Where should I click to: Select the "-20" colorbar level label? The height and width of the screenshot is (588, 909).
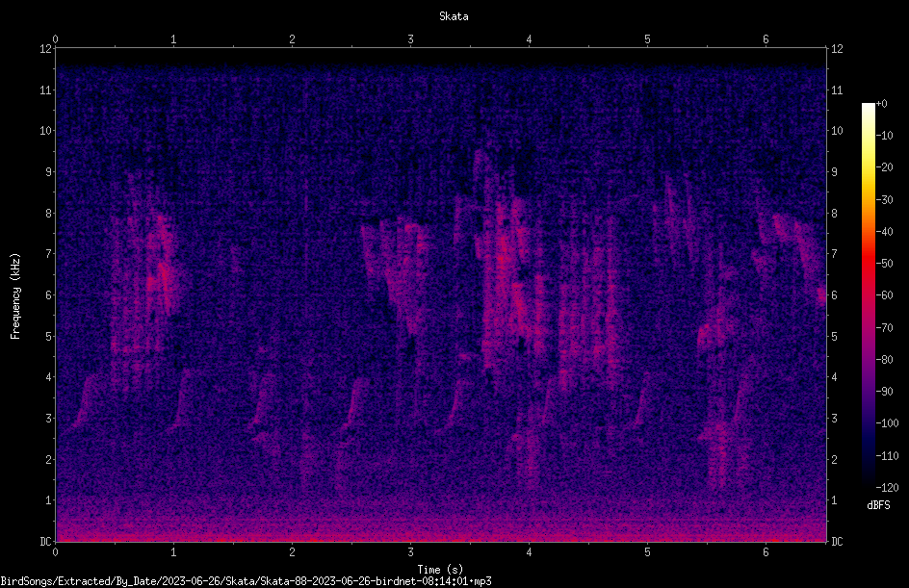pyautogui.click(x=884, y=167)
